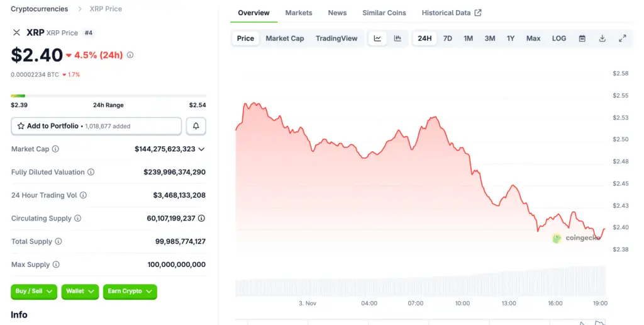Switch to line chart view icon
Screen dimensions: 644x325
[377, 38]
